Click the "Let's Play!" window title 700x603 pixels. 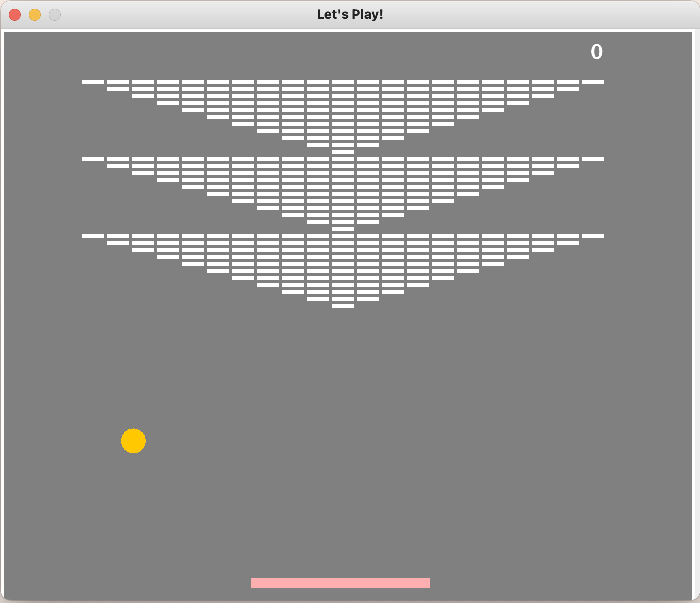350,14
